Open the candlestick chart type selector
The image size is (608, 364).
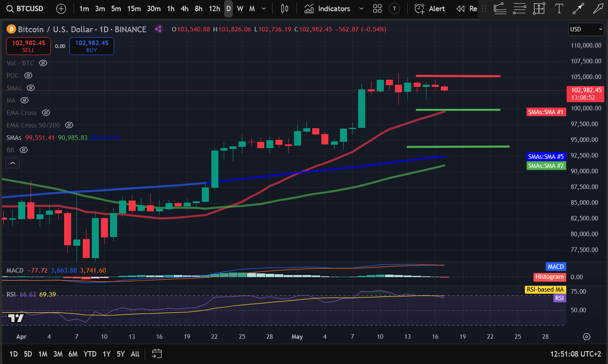point(285,9)
